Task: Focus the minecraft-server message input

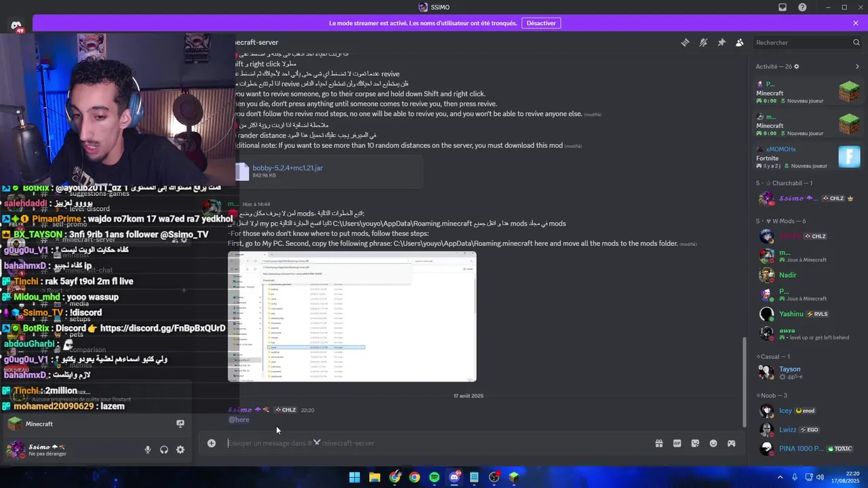Action: click(434, 443)
